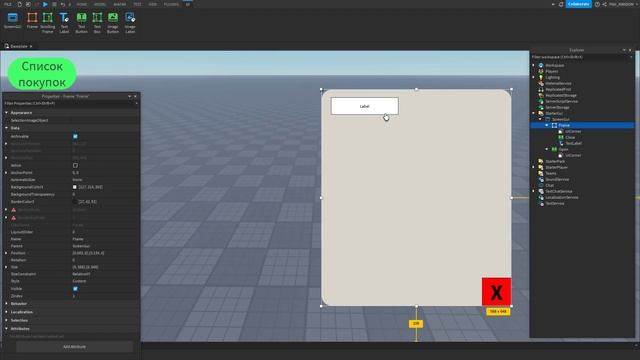Collapse the Data section
This screenshot has height=360, width=640.
pos(6,128)
